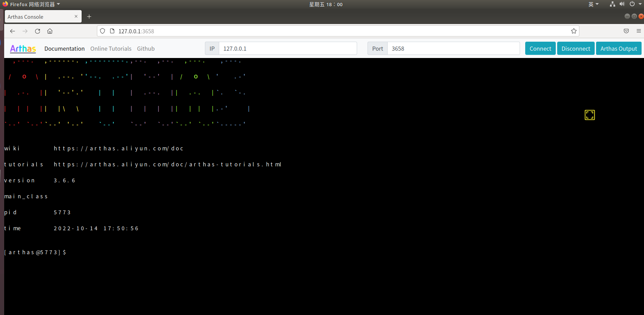The height and width of the screenshot is (315, 644).
Task: Click the wiki URL in the terminal
Action: (119, 149)
